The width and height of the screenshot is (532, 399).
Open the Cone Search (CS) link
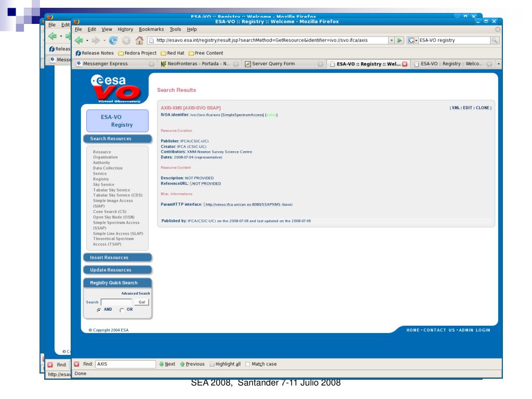pos(110,212)
